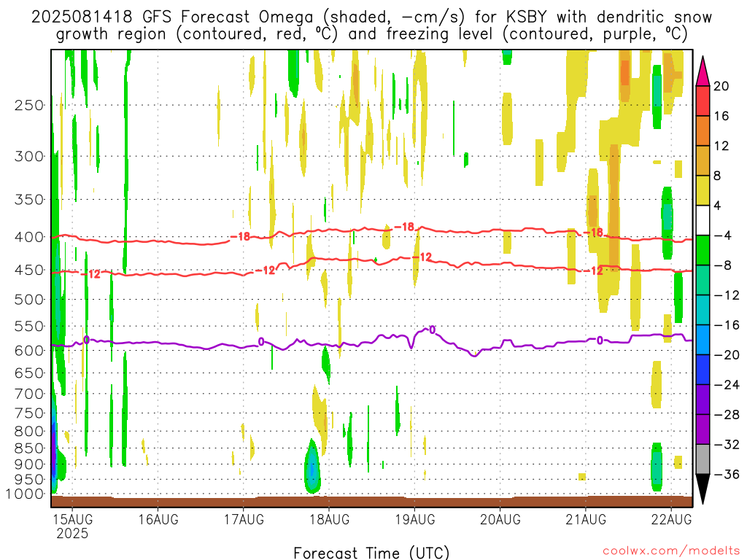The height and width of the screenshot is (560, 747).
Task: Click the red '-12' contour label near 21AUG
Action: [593, 271]
